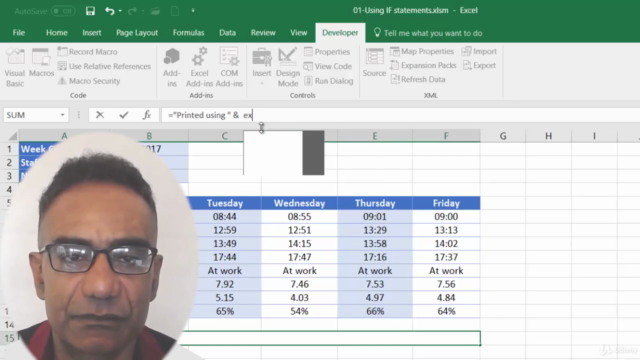
Task: Click the Thursday header cell
Action: (375, 203)
